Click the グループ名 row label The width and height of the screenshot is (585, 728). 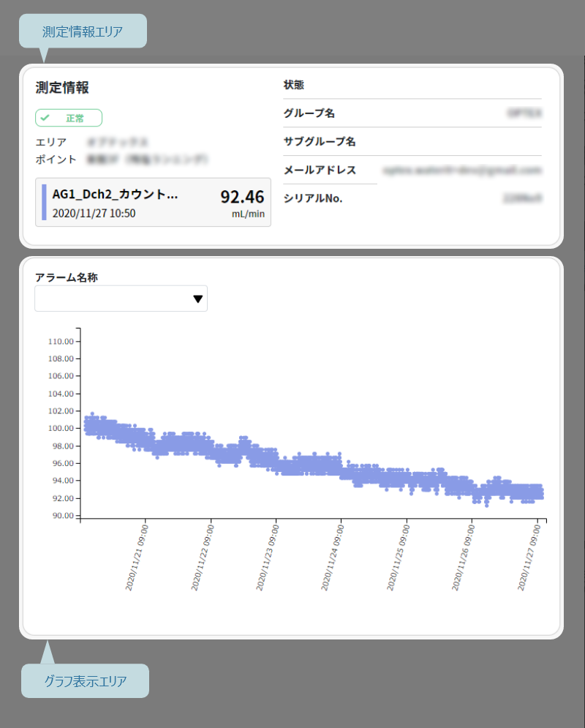309,113
